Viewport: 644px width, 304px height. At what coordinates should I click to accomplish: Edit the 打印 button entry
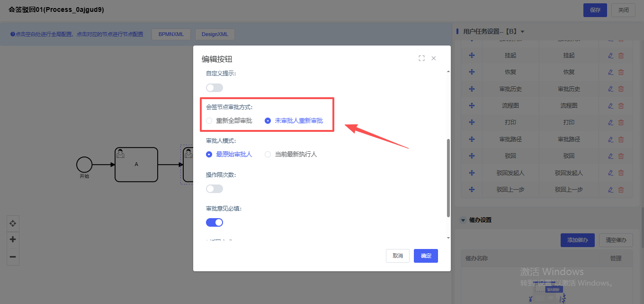point(610,122)
